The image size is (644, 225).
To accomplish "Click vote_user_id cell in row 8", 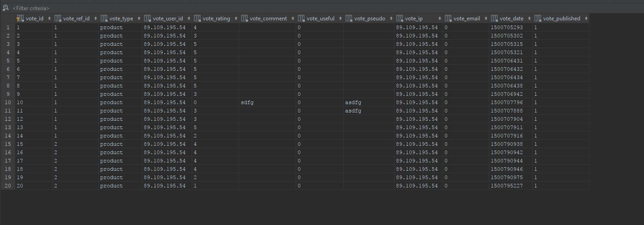I will 167,86.
